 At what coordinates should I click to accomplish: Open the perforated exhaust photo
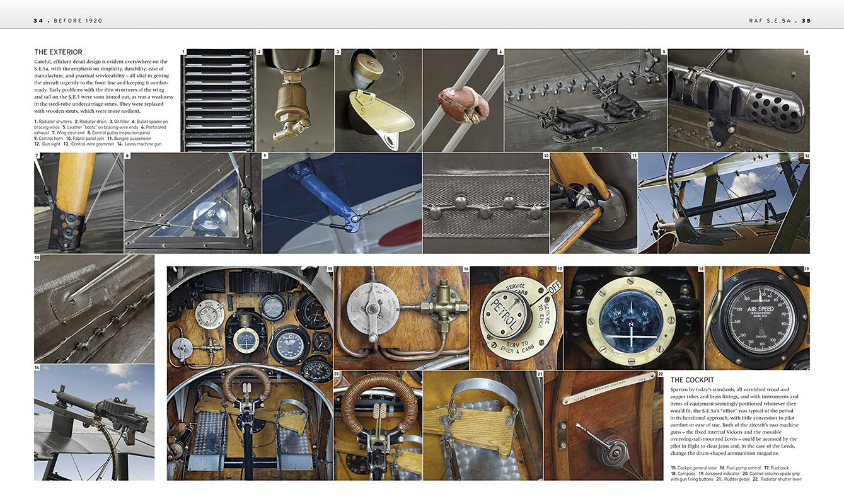pos(739,100)
